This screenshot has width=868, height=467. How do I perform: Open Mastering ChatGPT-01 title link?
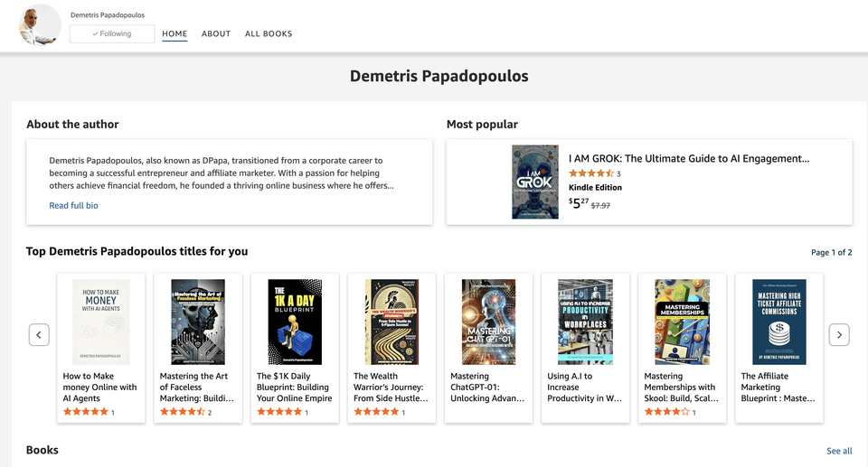tap(487, 387)
